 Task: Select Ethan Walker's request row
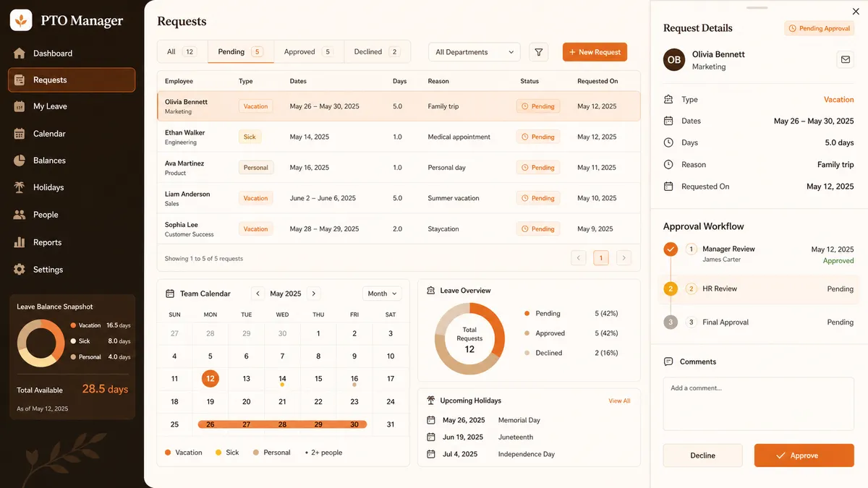pyautogui.click(x=399, y=137)
